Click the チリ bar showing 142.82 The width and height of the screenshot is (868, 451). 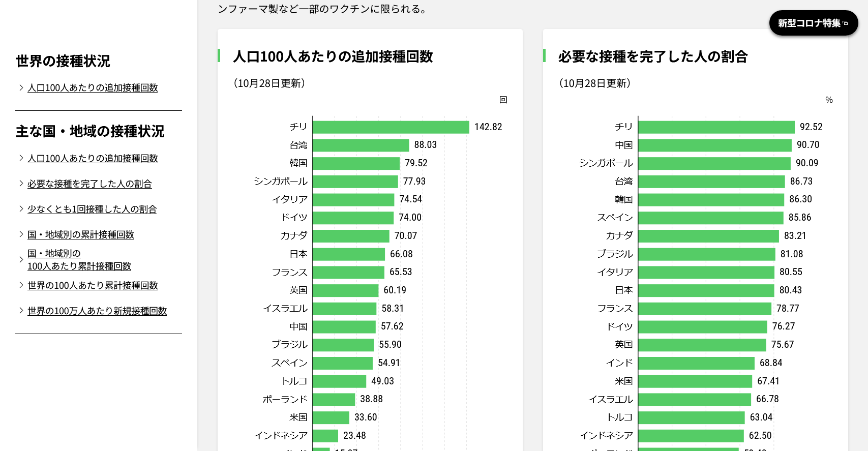click(391, 127)
